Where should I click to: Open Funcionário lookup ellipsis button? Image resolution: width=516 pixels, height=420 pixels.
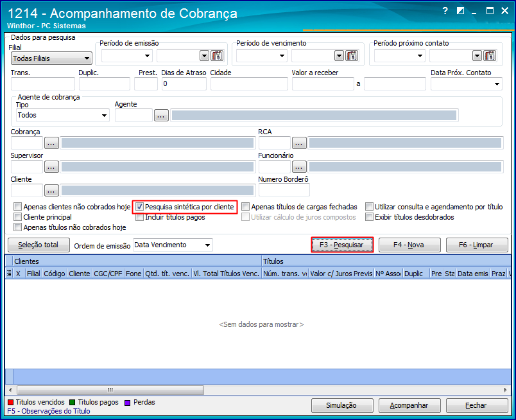coord(299,167)
